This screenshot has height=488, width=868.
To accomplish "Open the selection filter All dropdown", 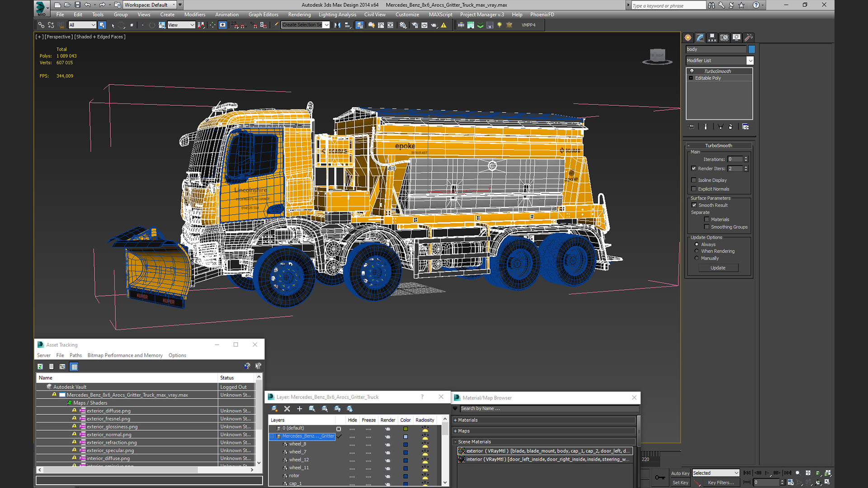I will pos(82,25).
